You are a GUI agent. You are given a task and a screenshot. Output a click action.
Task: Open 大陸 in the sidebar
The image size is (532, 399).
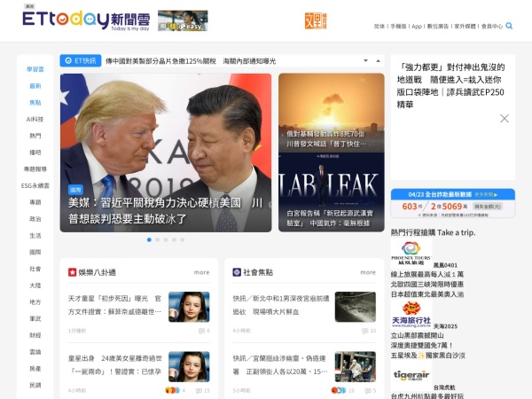[35, 286]
